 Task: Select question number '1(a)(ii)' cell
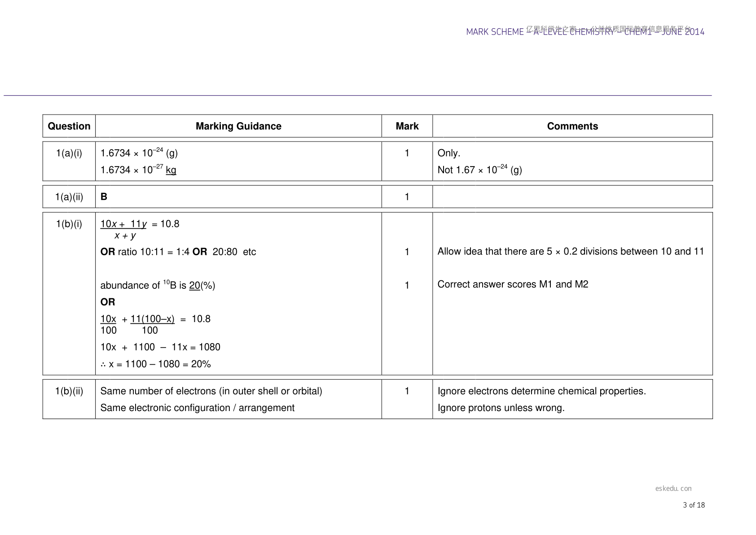[69, 197]
